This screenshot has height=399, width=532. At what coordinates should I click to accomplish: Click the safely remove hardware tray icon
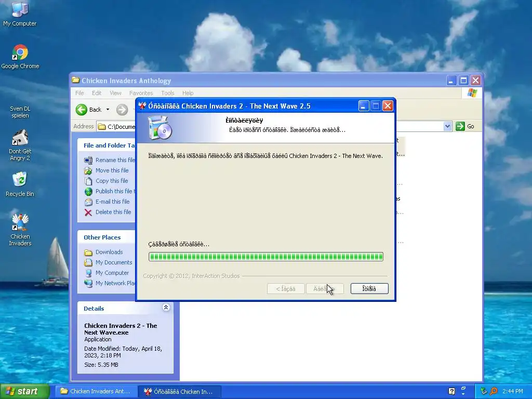pyautogui.click(x=484, y=391)
